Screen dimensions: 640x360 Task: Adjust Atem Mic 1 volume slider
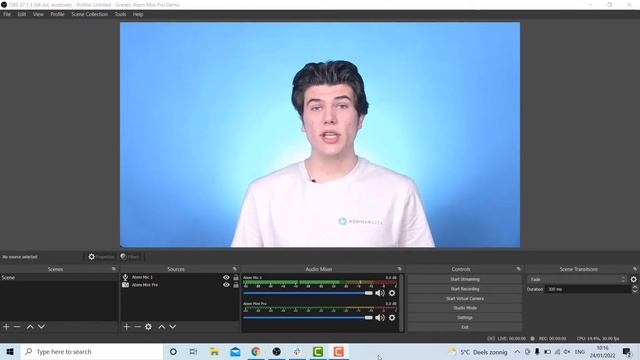point(308,293)
